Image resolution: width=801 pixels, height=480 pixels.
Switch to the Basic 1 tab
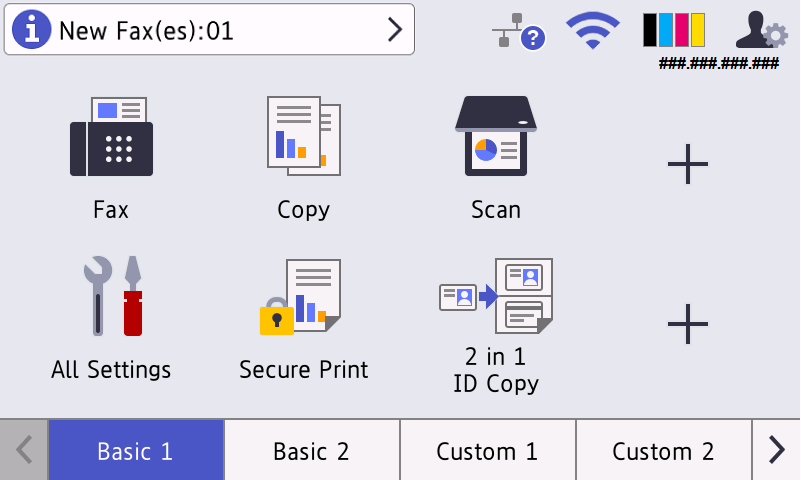[136, 451]
